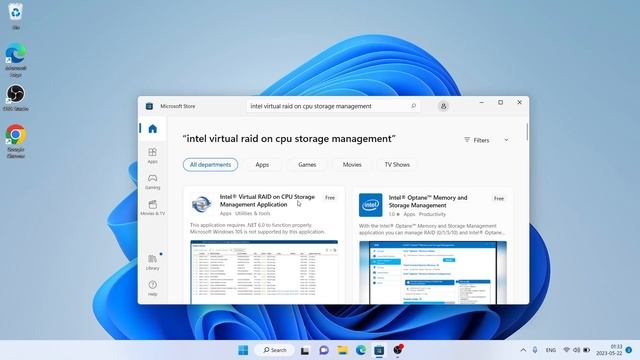Select the All departments filter tab
The image size is (640, 360).
tap(210, 165)
